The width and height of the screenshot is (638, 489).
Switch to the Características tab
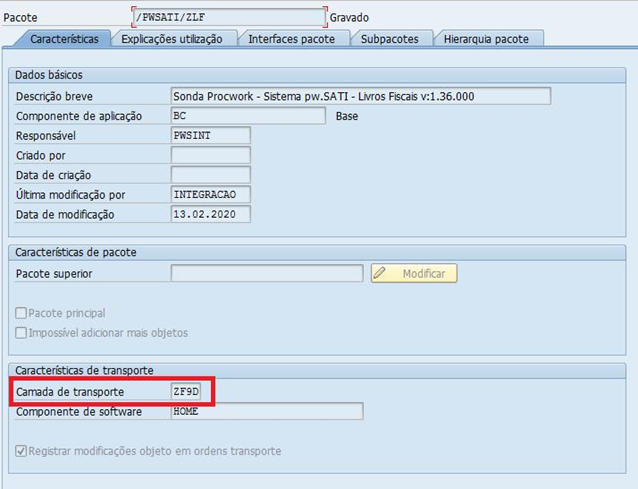[x=64, y=39]
